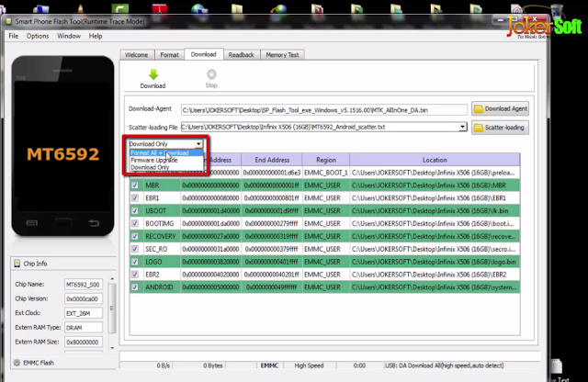This screenshot has width=588, height=382.
Task: Click the Chip Version field 0x0000ca00
Action: [84, 298]
